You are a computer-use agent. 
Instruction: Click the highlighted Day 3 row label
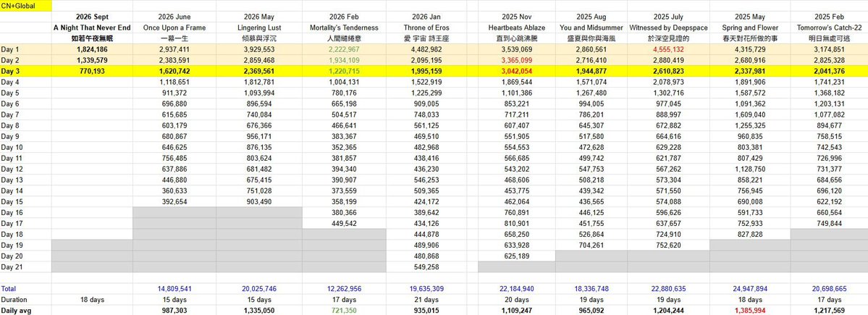pos(11,71)
